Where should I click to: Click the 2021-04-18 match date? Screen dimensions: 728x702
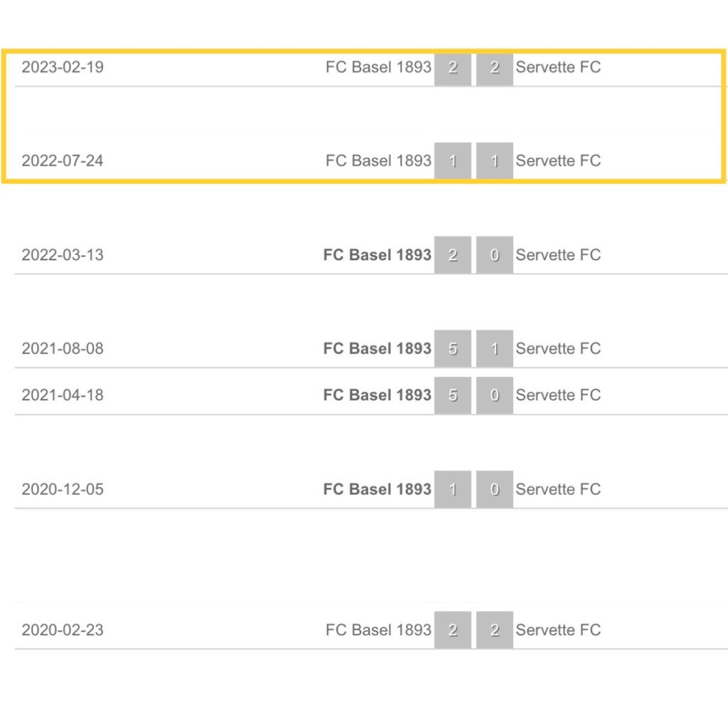click(63, 395)
